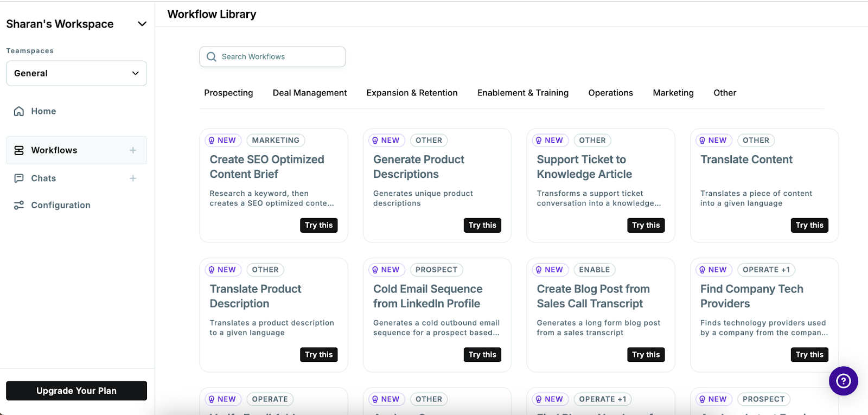
Task: Start a new chat with plus icon
Action: click(x=133, y=178)
